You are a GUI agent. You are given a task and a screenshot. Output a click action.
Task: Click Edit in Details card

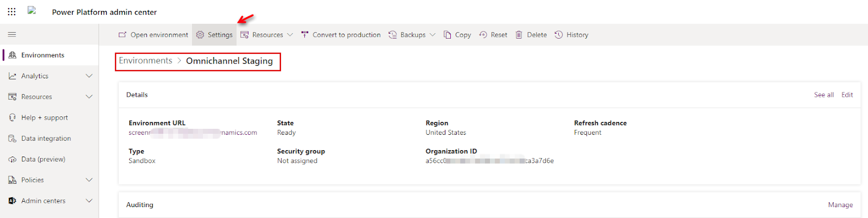pos(847,95)
